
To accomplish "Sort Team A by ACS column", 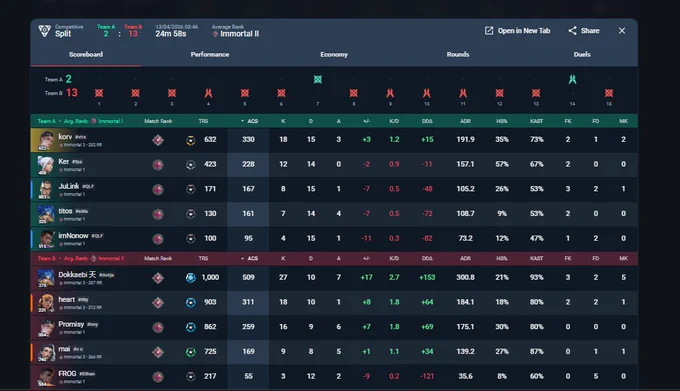I will [250, 121].
